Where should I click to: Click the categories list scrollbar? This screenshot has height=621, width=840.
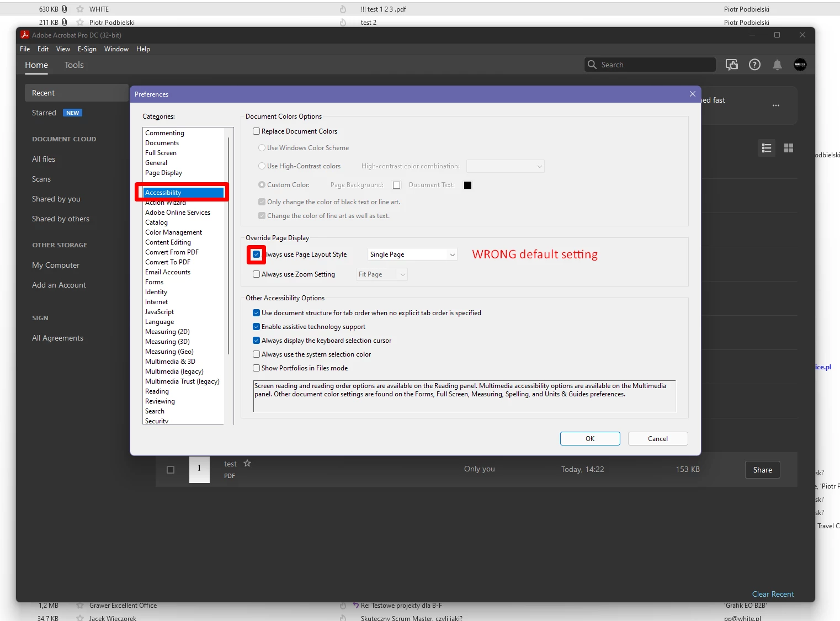coord(228,246)
